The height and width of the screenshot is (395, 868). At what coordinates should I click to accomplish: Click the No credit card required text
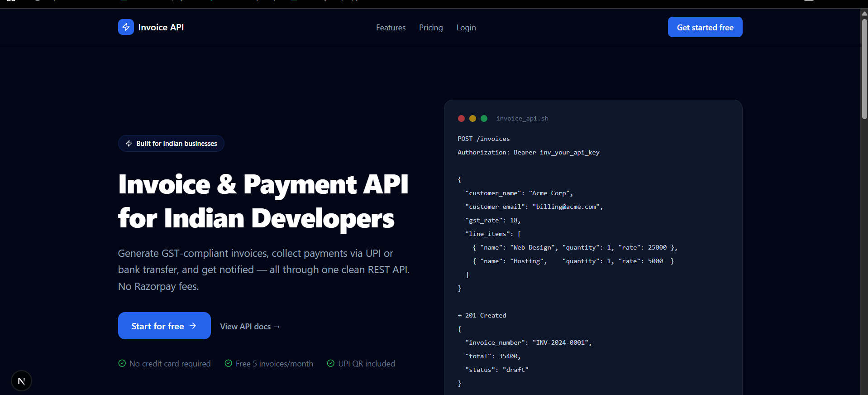pyautogui.click(x=170, y=364)
